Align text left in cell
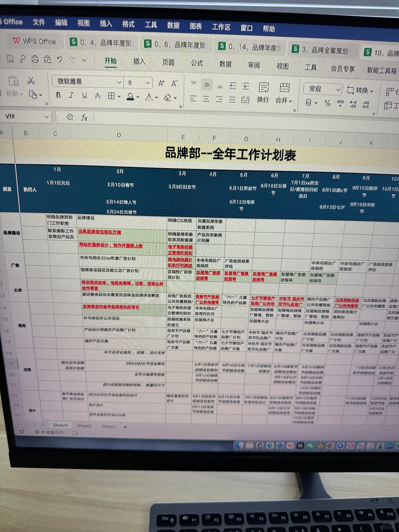 (x=193, y=98)
